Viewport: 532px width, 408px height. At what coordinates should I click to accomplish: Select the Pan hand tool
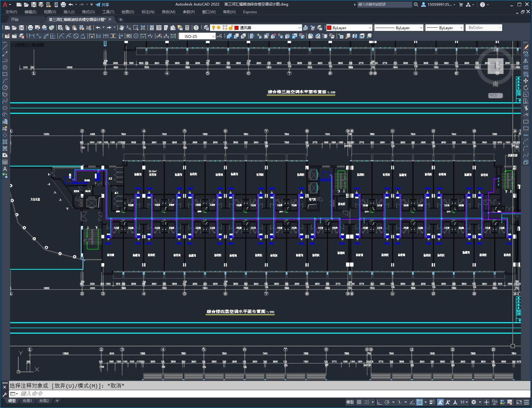pos(122,28)
